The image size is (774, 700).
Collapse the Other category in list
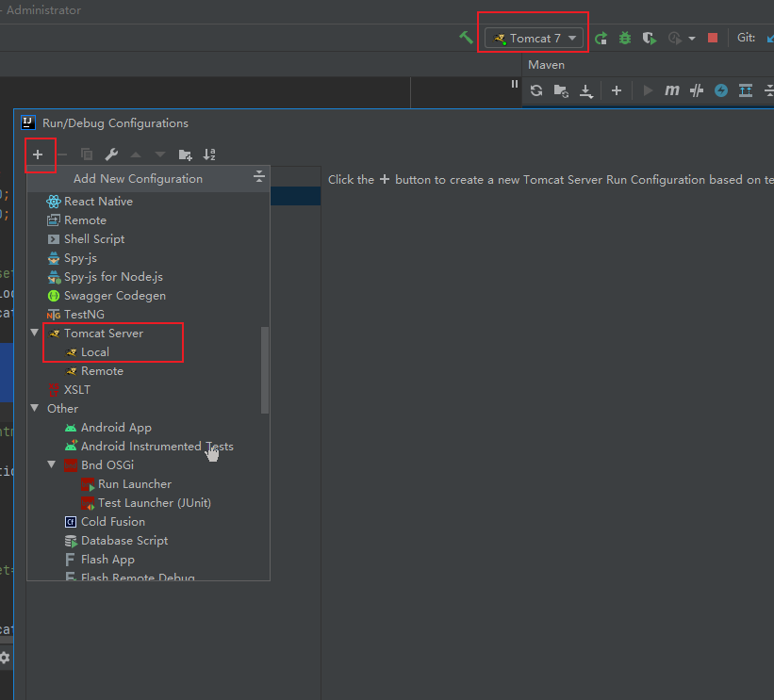[x=36, y=409]
